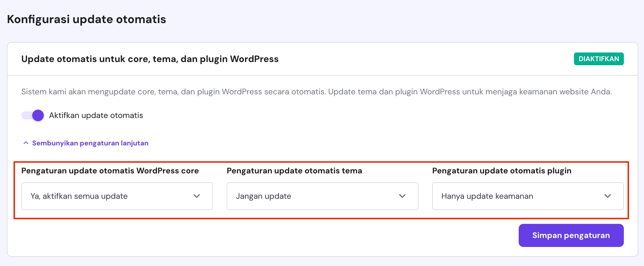Click the chevron arrow in WordPress core dropdown
This screenshot has height=266, width=644.
point(197,196)
